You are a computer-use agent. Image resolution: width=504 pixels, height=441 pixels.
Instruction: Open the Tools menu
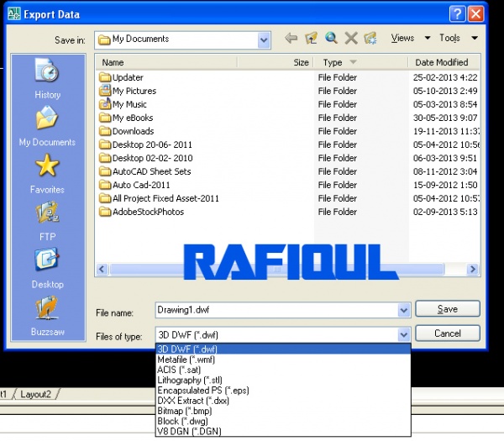[458, 39]
